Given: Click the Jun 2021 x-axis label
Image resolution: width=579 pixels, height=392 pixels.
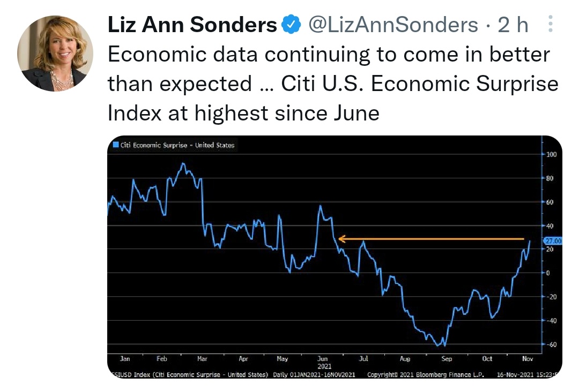Looking at the screenshot, I should 322,362.
